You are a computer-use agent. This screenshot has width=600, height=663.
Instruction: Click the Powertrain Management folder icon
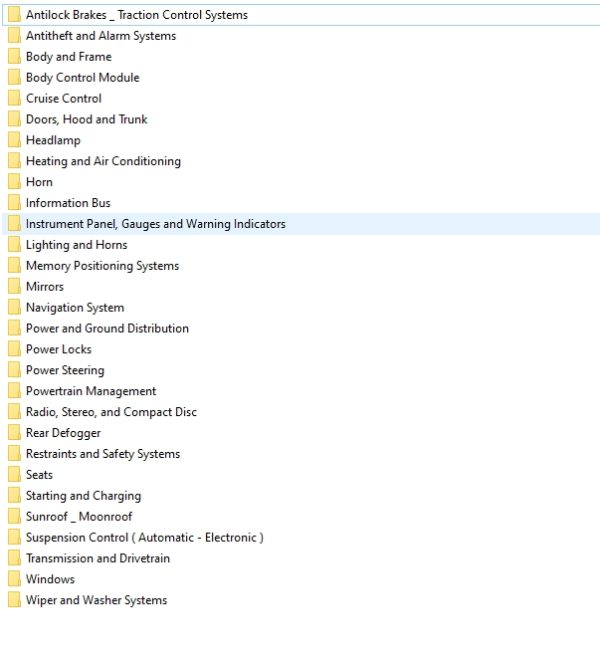14,391
